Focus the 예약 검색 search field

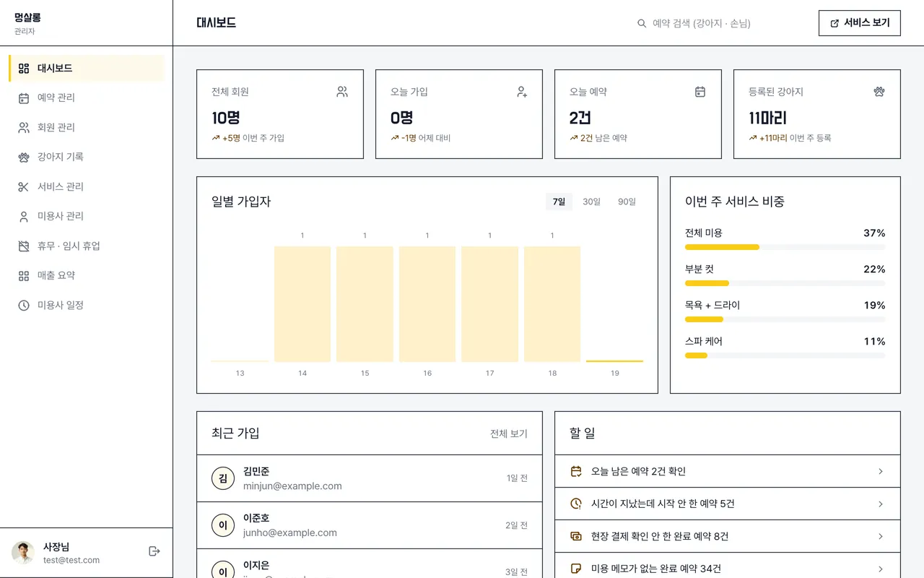[718, 24]
